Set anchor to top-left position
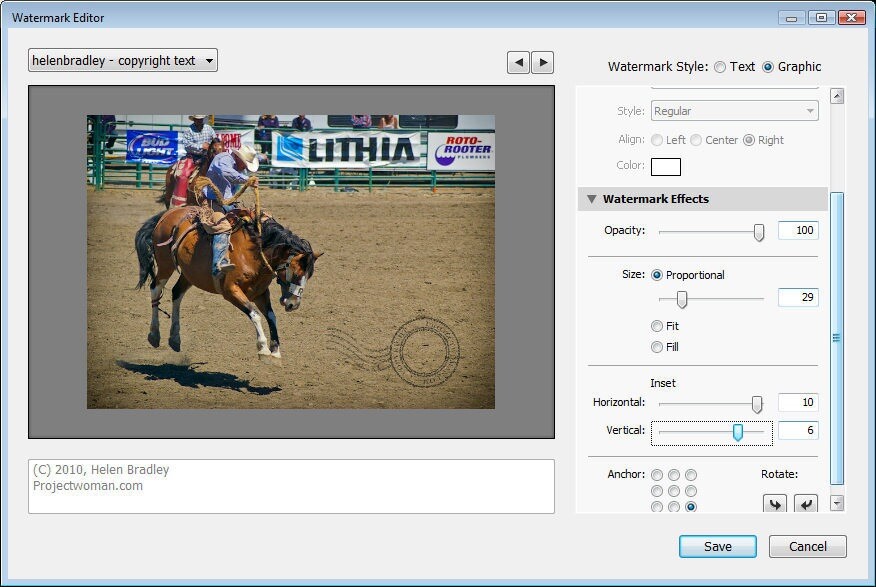The image size is (876, 587). click(x=657, y=475)
